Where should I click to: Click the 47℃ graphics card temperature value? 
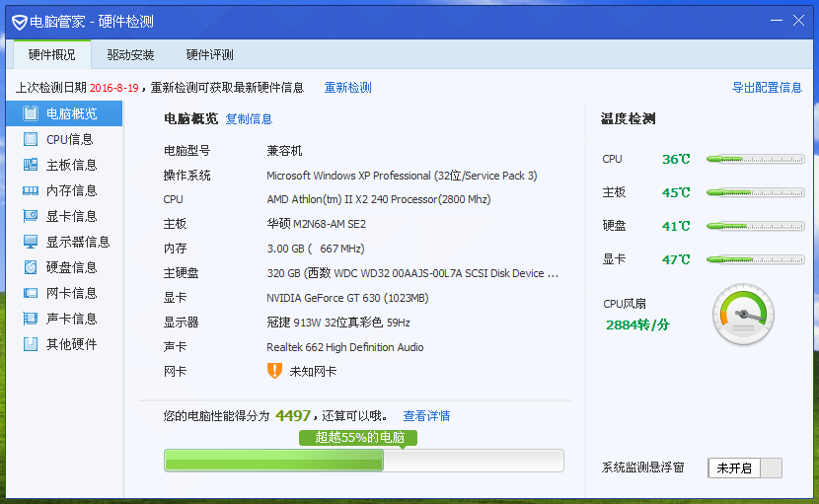point(676,259)
